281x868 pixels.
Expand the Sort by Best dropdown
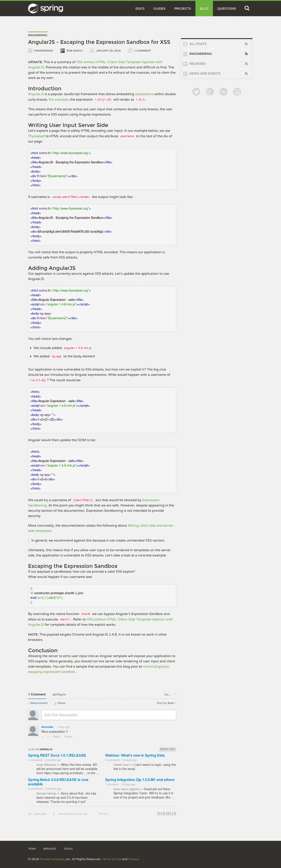click(166, 703)
